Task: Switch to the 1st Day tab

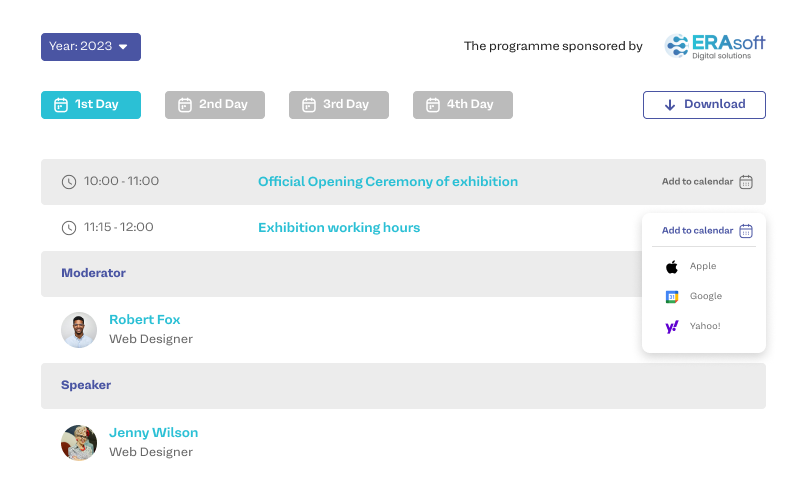Action: tap(90, 105)
